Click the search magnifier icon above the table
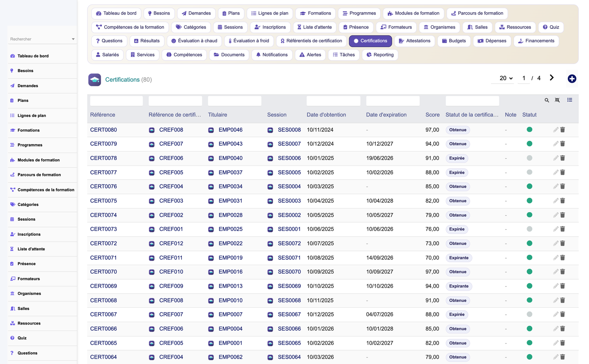 (547, 100)
